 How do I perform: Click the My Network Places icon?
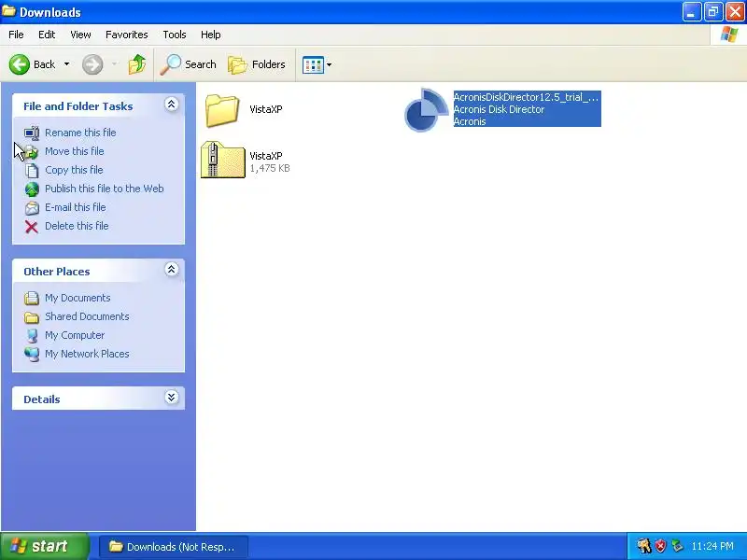click(32, 355)
